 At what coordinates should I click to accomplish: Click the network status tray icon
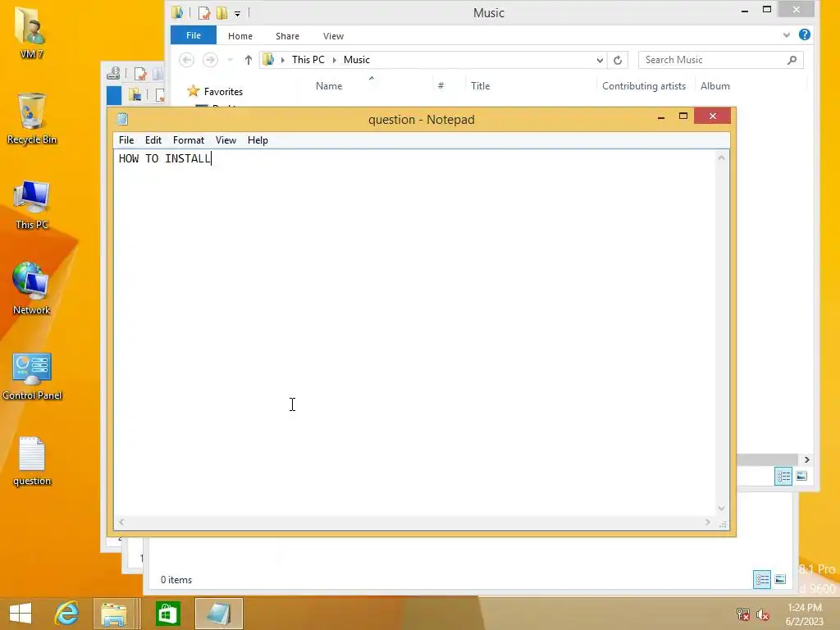point(742,614)
